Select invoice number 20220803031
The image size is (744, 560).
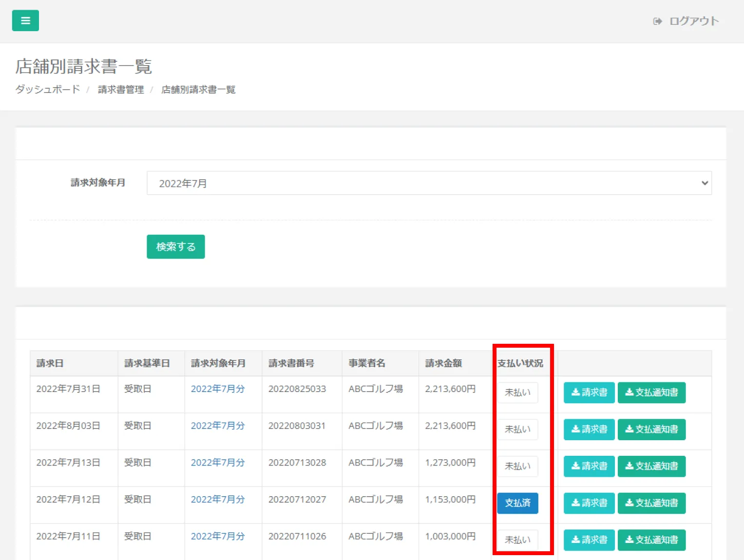297,426
